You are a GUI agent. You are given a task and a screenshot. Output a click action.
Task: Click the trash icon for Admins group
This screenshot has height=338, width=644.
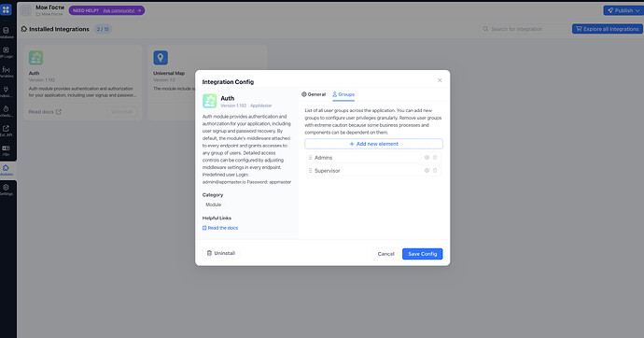tap(435, 157)
